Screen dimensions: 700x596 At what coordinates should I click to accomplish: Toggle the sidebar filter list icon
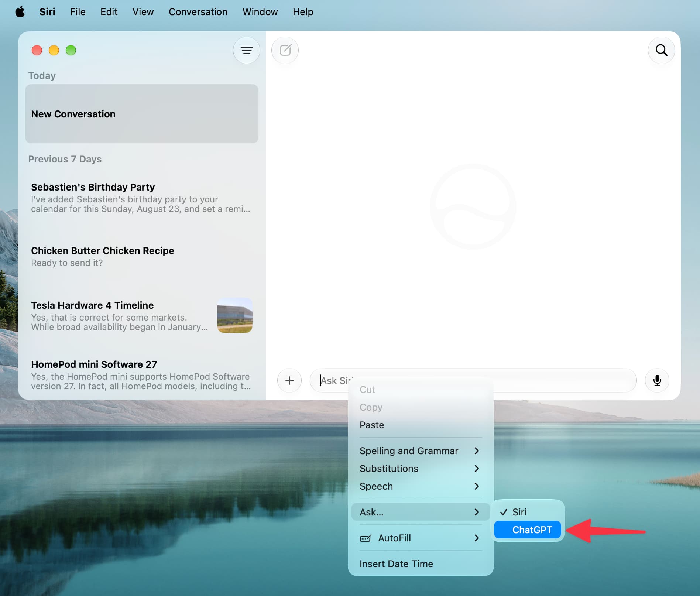[x=247, y=50]
